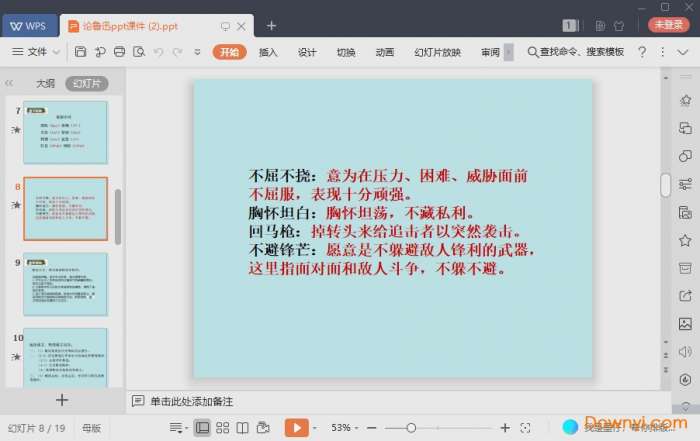Open print preview from the quick toolbar
The image size is (700, 441).
point(139,52)
